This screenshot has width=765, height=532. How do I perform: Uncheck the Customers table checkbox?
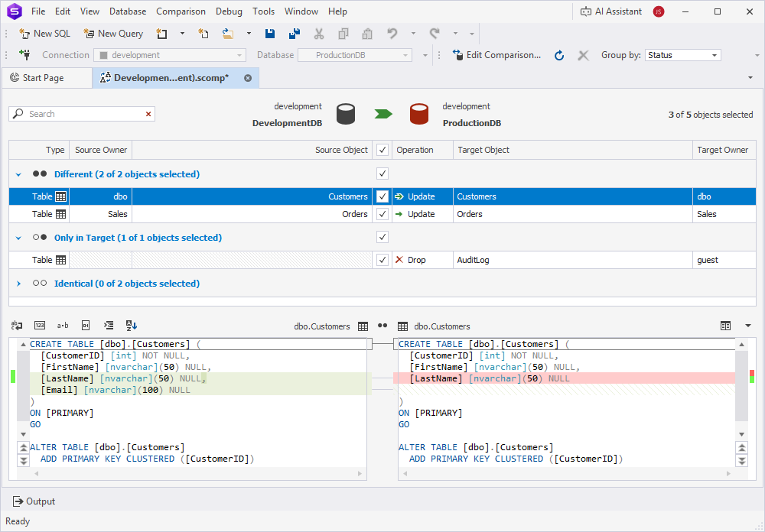coord(382,196)
